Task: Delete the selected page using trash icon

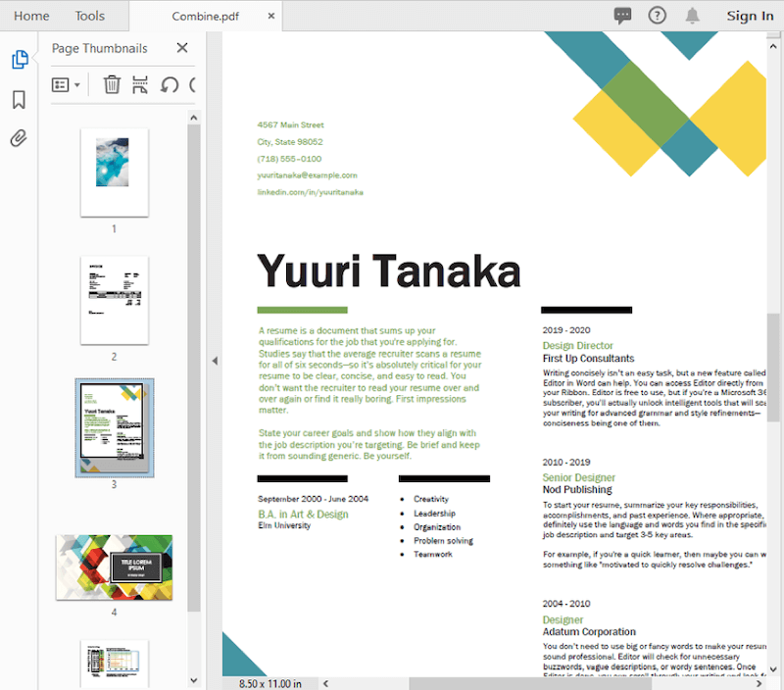Action: [x=113, y=84]
